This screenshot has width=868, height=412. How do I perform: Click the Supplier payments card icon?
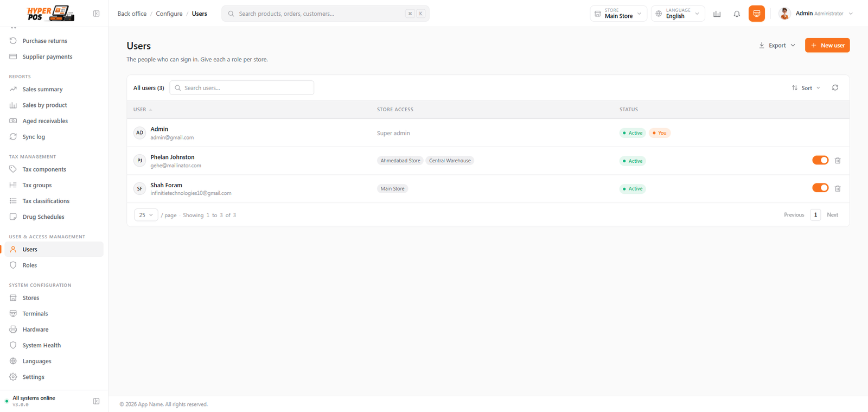point(13,56)
